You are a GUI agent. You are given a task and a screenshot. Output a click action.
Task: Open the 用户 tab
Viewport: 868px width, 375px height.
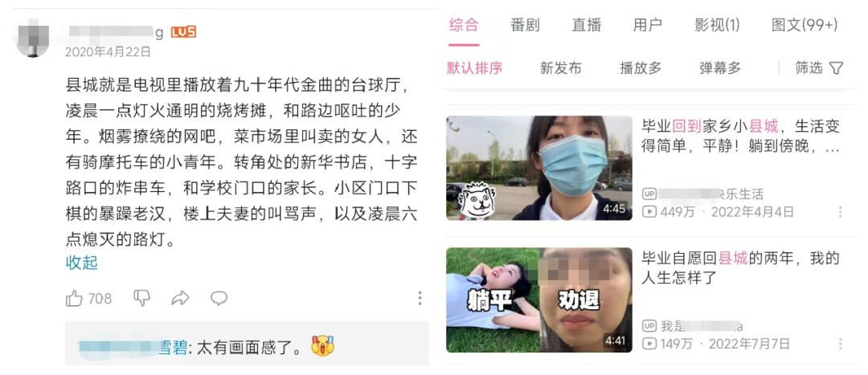(648, 25)
